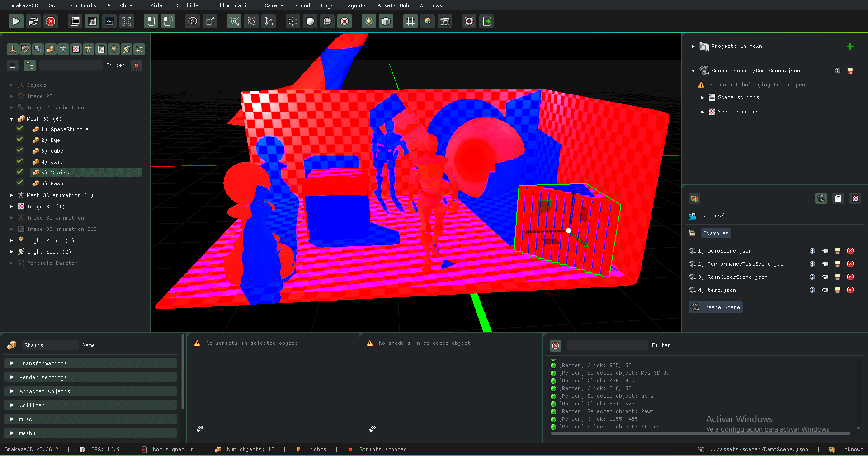Click the lightbulb icon above object list
868x456 pixels.
[114, 49]
